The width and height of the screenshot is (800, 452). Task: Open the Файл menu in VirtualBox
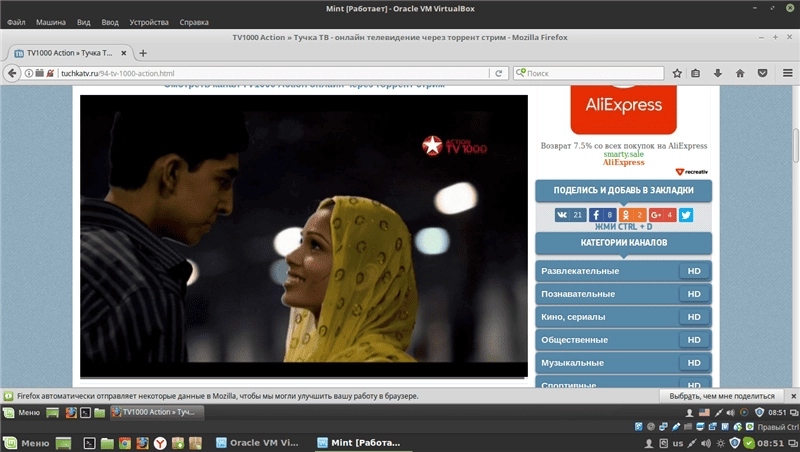[16, 22]
